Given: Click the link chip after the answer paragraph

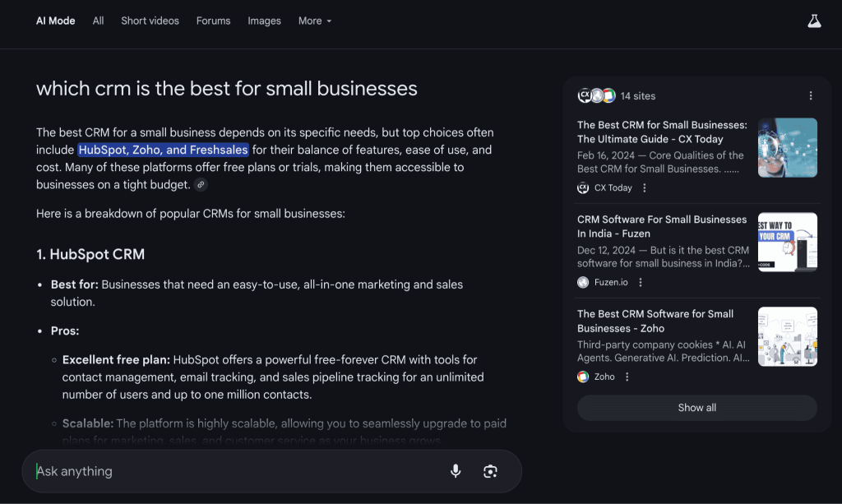Looking at the screenshot, I should point(201,185).
